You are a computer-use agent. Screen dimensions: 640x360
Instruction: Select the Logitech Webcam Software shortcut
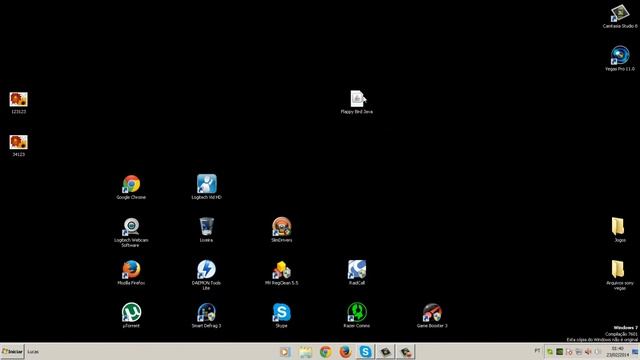pos(131,232)
